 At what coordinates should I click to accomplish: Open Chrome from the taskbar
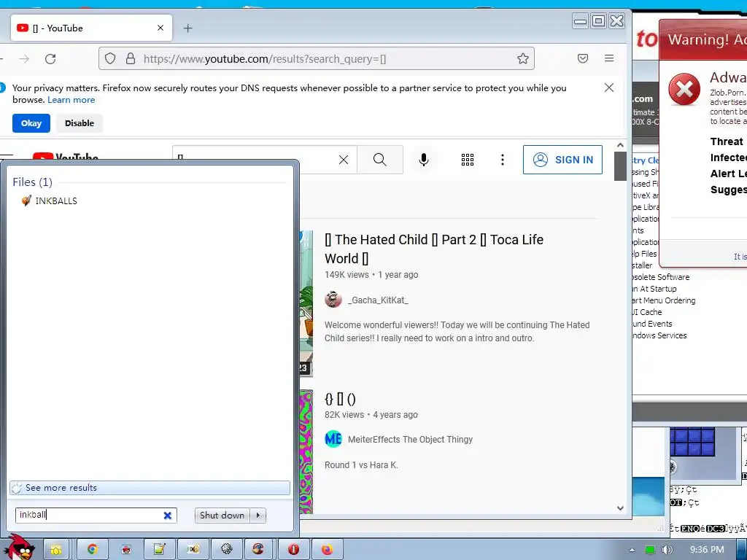[x=92, y=550]
